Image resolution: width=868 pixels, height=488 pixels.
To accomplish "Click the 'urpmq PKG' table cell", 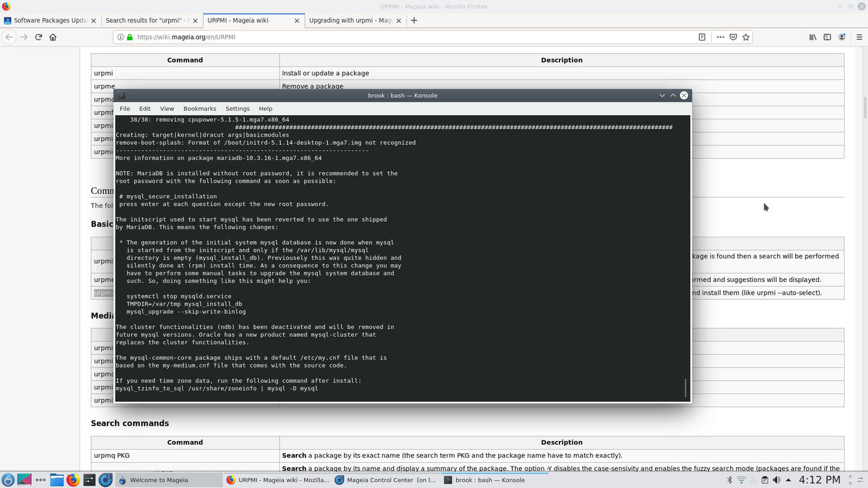I will pos(185,455).
